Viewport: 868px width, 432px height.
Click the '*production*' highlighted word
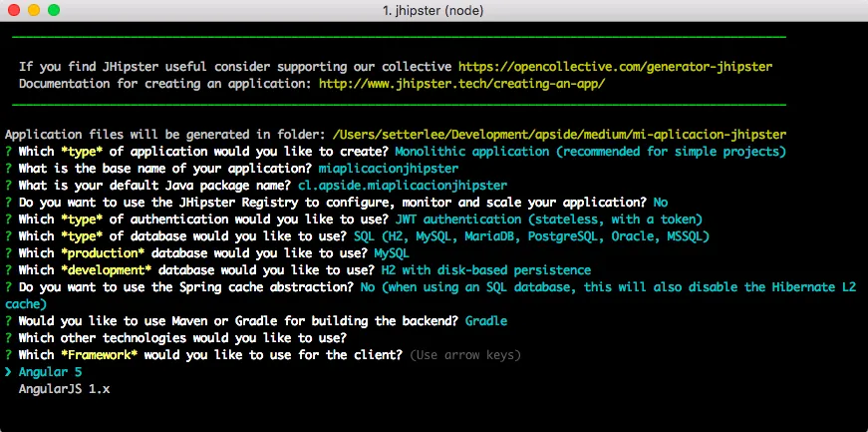103,253
